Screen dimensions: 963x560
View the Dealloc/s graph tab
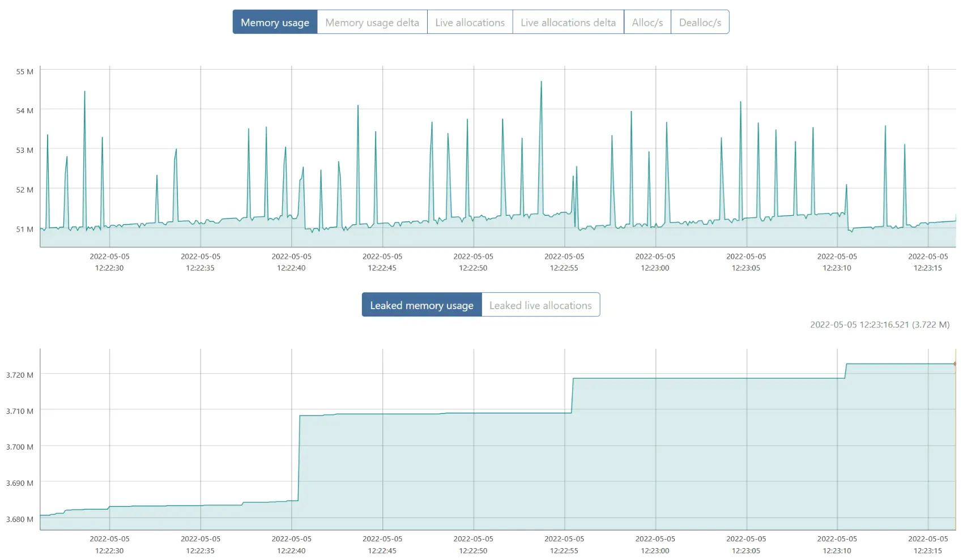point(700,23)
